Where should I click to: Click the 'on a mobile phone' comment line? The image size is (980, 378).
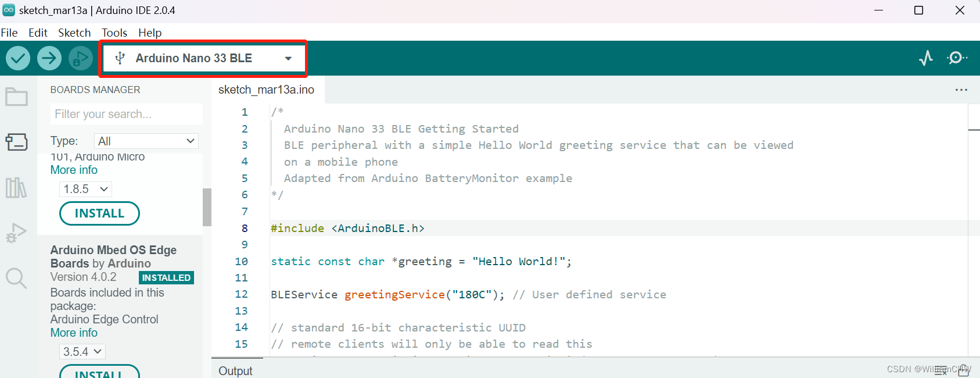click(x=340, y=162)
